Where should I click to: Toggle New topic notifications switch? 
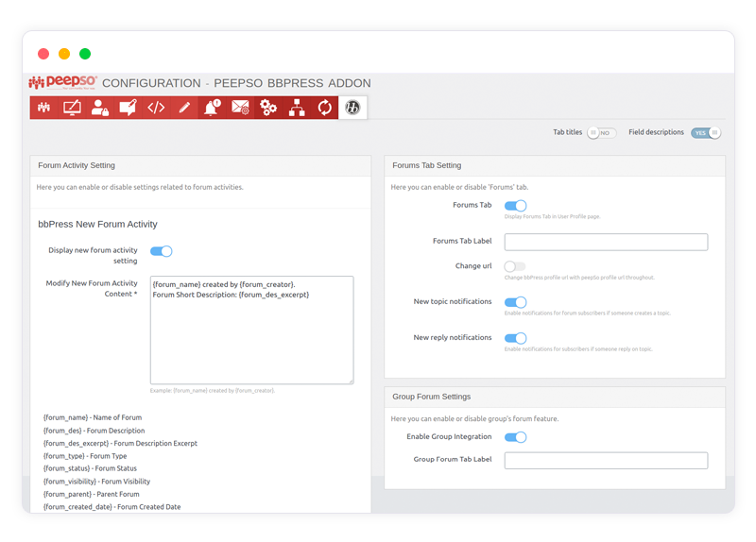[515, 302]
